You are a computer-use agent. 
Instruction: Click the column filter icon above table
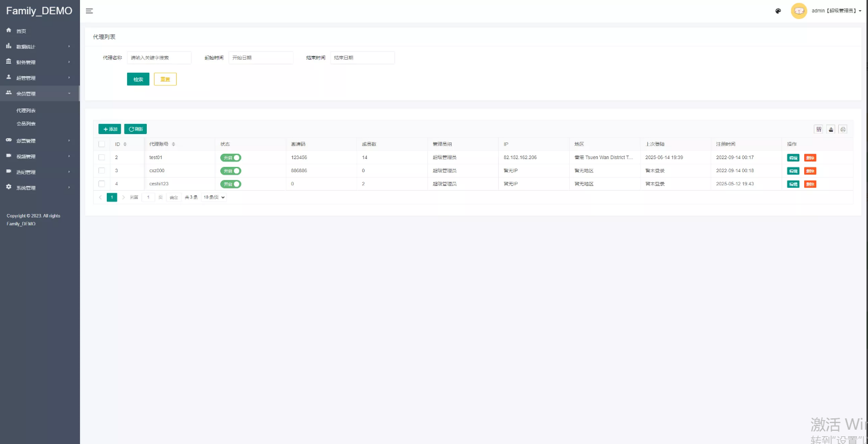[818, 129]
